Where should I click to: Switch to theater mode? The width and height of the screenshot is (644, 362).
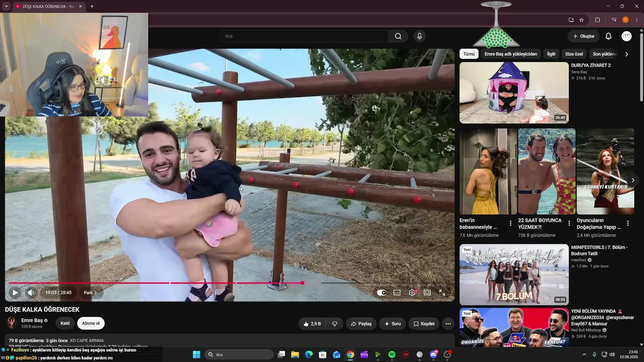tap(427, 293)
